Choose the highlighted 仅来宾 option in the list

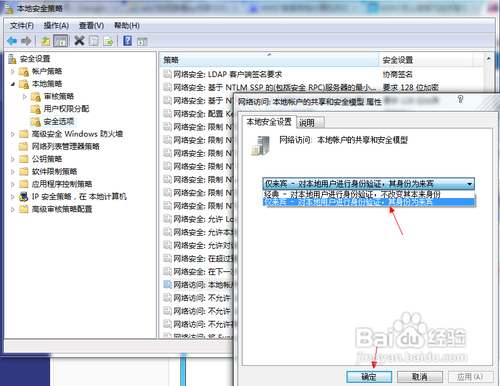pos(368,202)
